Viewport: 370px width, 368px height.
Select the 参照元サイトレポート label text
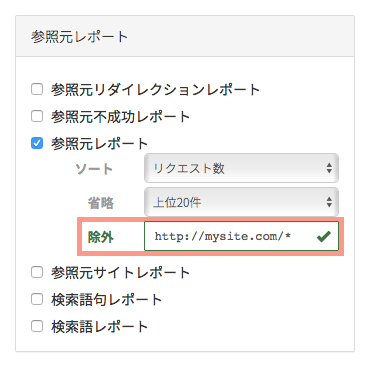pyautogui.click(x=120, y=272)
